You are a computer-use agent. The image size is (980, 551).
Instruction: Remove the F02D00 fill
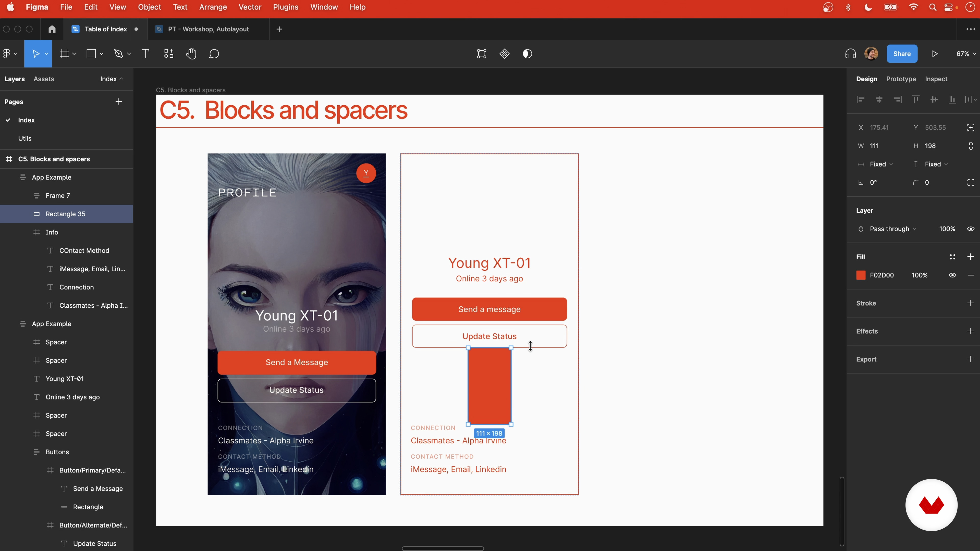coord(971,275)
